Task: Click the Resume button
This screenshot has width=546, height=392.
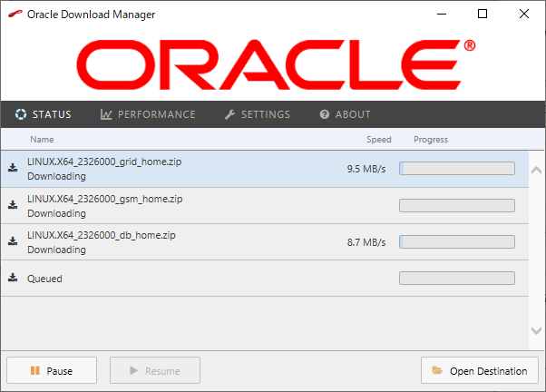Action: click(x=155, y=370)
